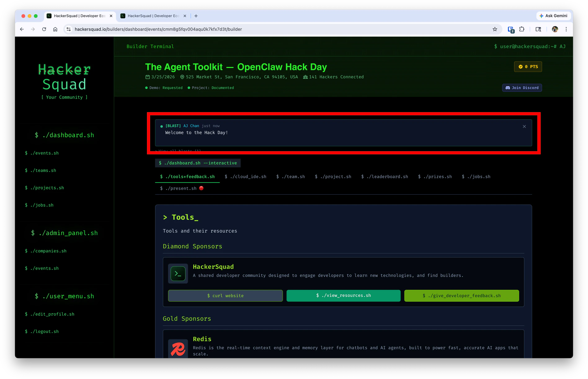
Task: Switch to the ./leaderboard.sh tab
Action: (384, 177)
